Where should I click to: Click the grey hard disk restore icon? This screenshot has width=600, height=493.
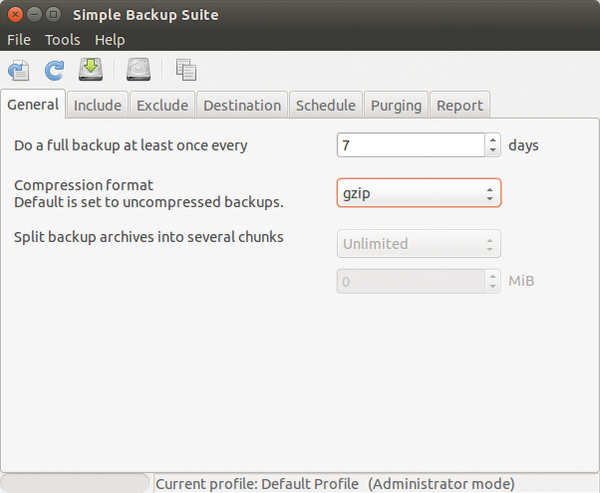click(139, 69)
